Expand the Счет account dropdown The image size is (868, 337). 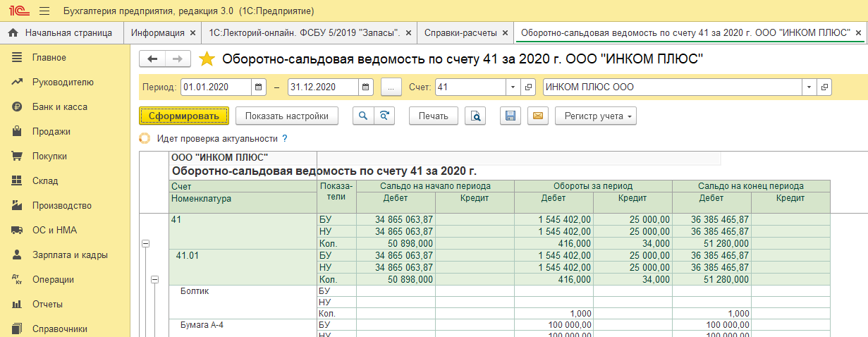click(x=513, y=87)
